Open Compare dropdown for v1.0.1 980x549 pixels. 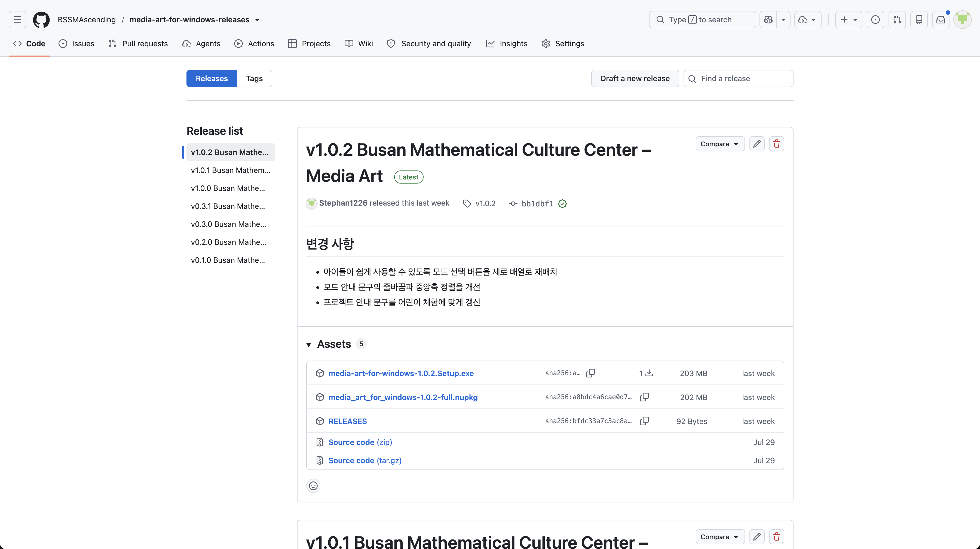click(x=720, y=537)
